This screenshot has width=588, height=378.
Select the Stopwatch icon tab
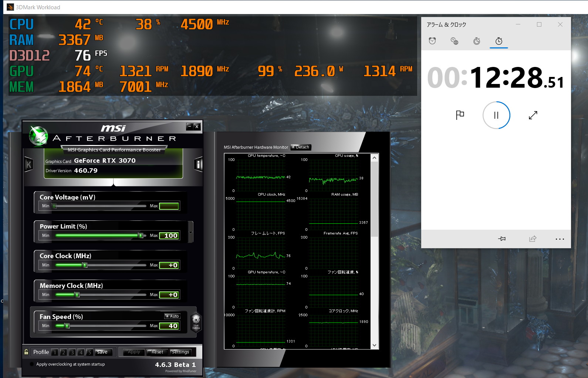pos(499,41)
